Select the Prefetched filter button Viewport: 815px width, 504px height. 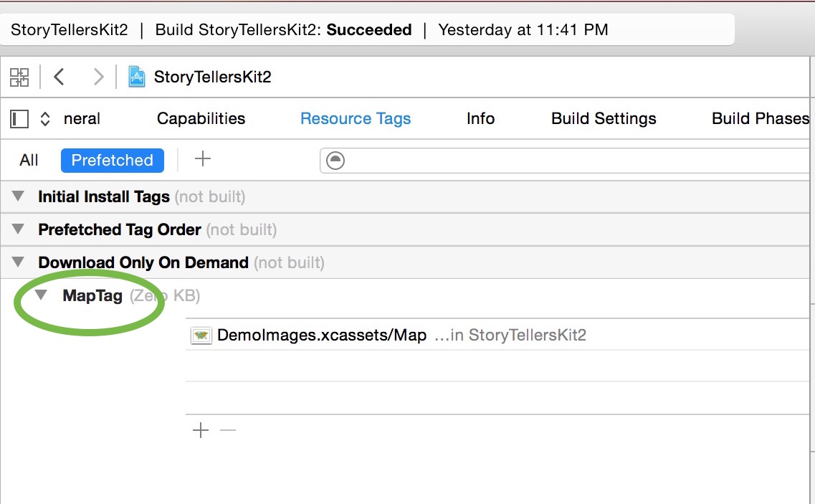tap(112, 160)
